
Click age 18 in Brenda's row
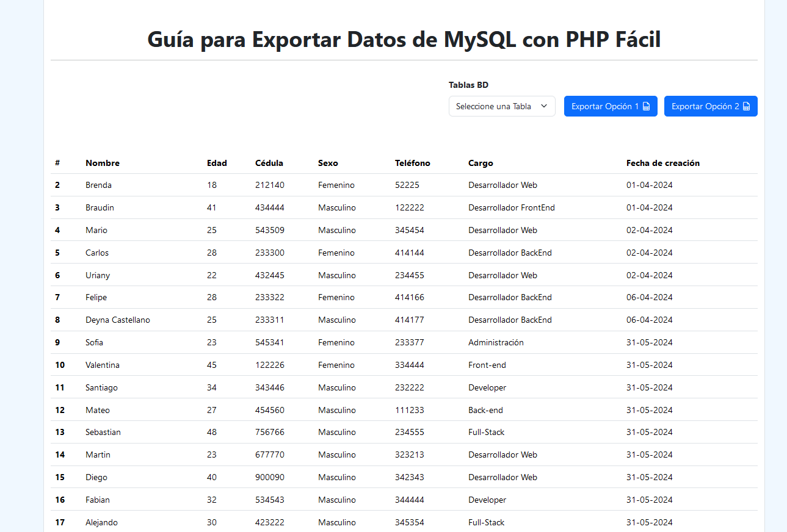212,185
